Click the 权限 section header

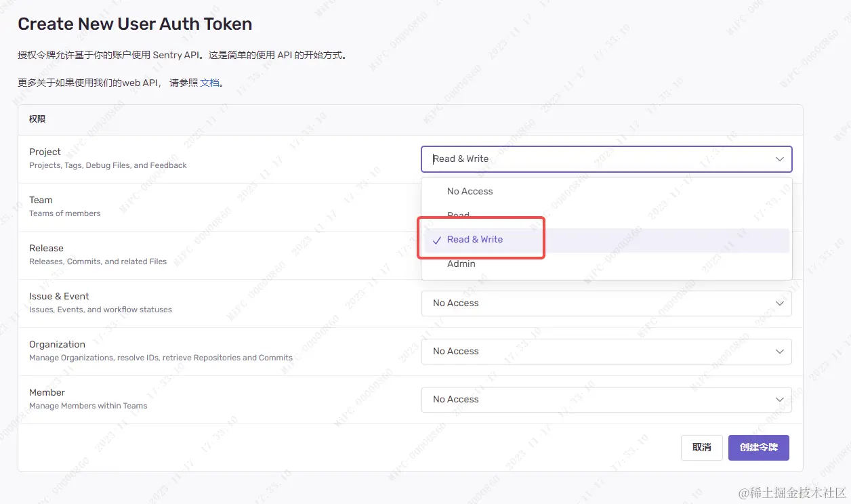coord(37,119)
